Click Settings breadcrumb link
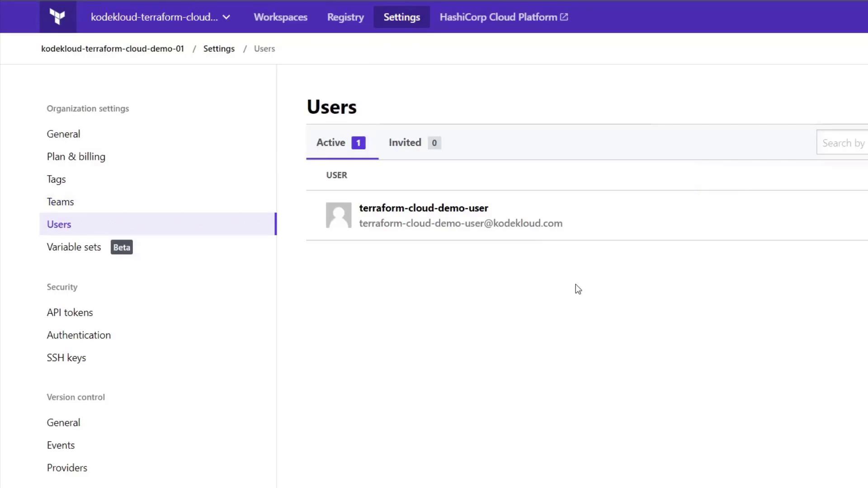The height and width of the screenshot is (488, 868). (x=219, y=49)
